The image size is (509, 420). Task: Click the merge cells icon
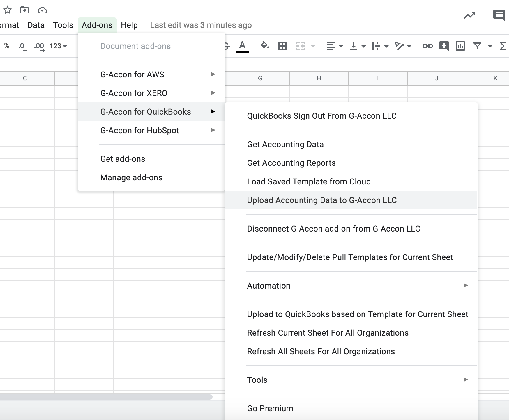(x=300, y=46)
